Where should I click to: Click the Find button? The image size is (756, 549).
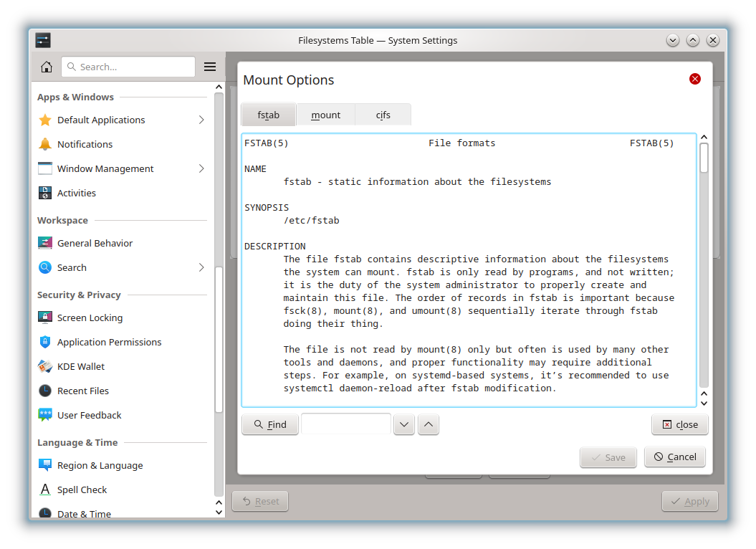pyautogui.click(x=270, y=424)
